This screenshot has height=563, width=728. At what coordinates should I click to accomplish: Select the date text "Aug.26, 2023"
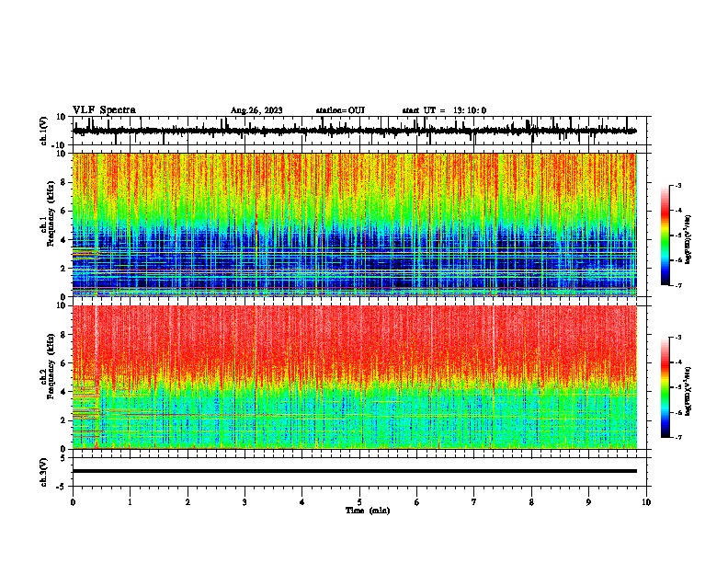coord(256,110)
